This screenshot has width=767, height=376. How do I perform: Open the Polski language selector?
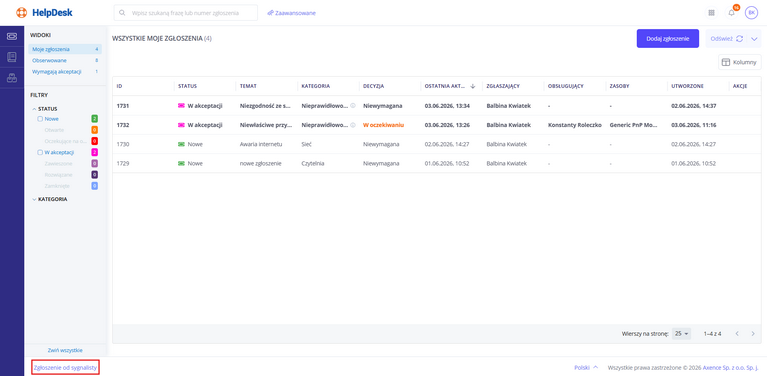click(586, 367)
